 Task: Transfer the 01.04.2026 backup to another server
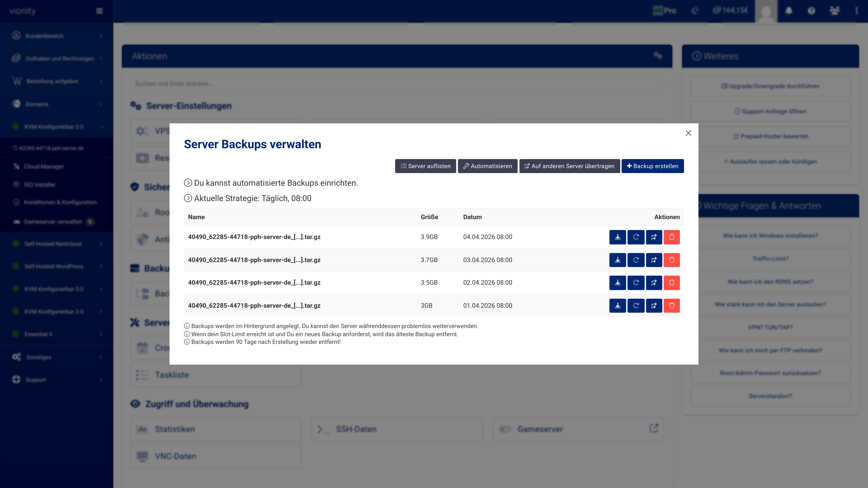point(654,306)
